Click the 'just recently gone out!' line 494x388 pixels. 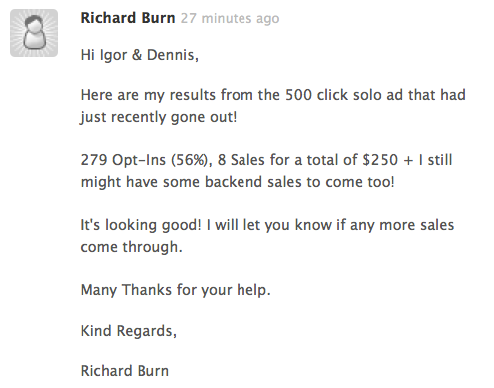159,117
